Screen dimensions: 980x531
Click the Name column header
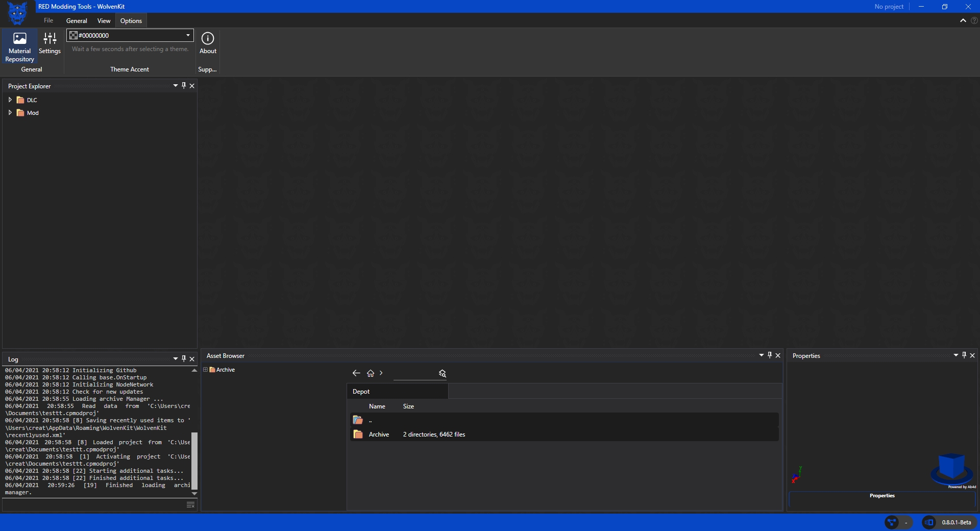pos(377,406)
